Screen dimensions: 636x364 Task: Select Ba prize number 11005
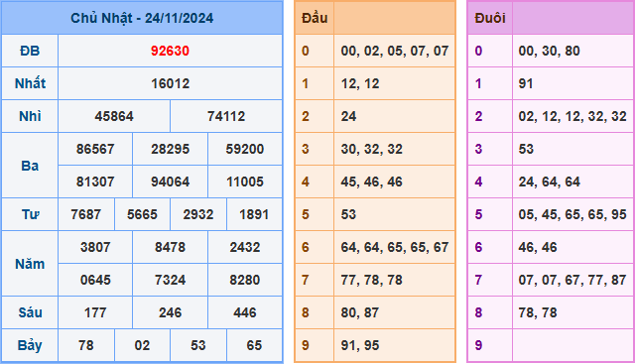click(245, 182)
